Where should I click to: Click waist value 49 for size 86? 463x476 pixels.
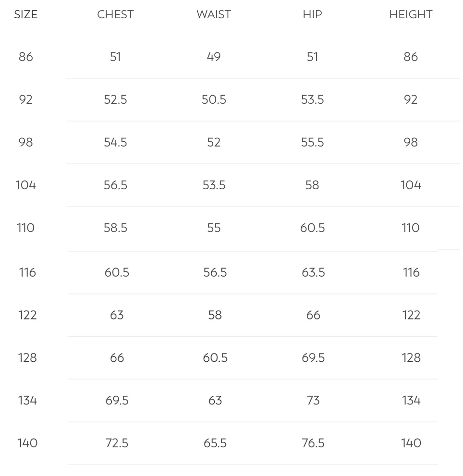coord(214,57)
